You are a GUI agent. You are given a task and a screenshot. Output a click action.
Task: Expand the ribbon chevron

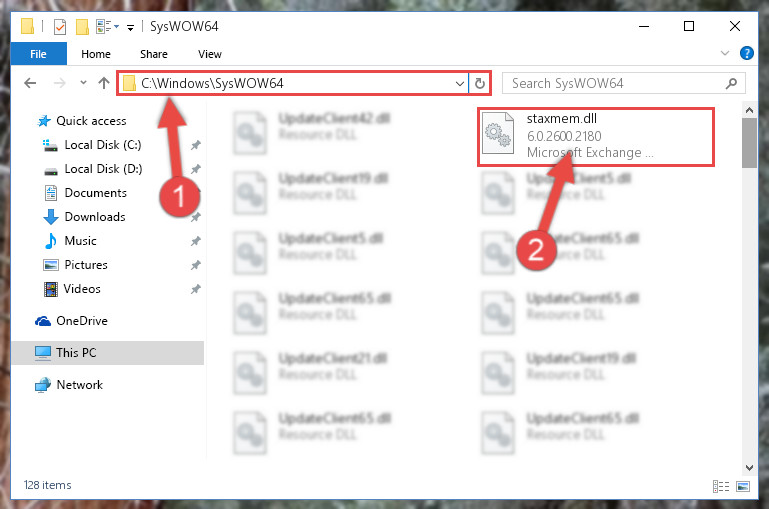point(725,53)
